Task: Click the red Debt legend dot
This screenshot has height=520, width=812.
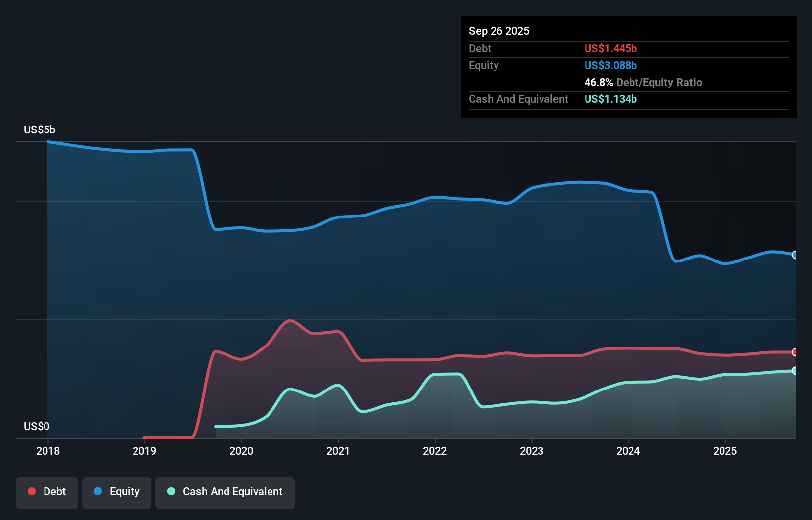Action: (31, 491)
